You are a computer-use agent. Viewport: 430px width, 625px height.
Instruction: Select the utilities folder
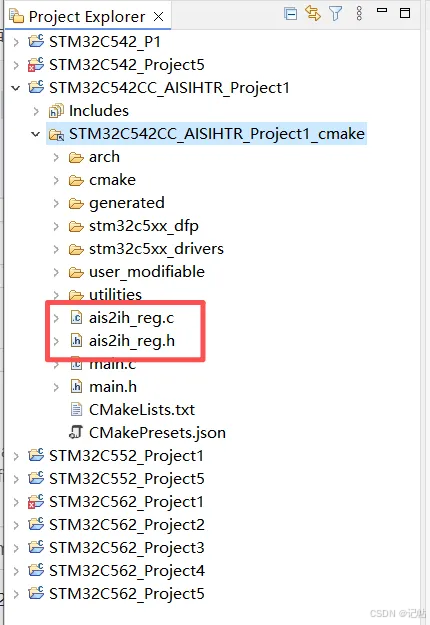click(115, 295)
